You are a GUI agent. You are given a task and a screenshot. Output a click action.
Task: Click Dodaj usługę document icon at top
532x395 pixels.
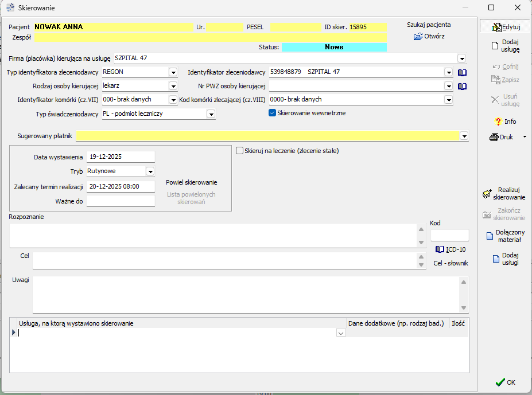[494, 46]
